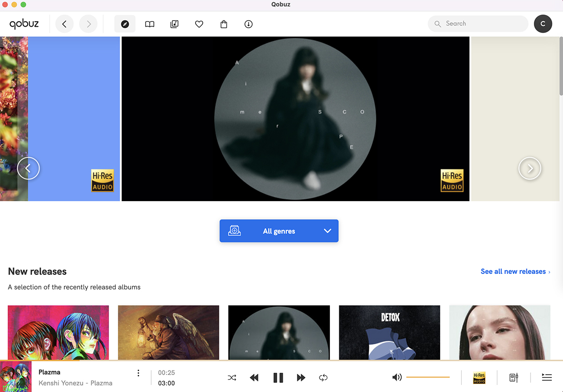563x392 pixels.
Task: Open the Aimer SCOPE featured banner
Action: click(295, 119)
